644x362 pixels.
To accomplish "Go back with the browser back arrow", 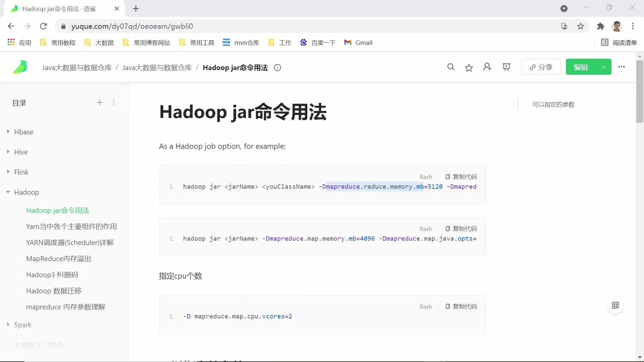I will click(x=11, y=26).
